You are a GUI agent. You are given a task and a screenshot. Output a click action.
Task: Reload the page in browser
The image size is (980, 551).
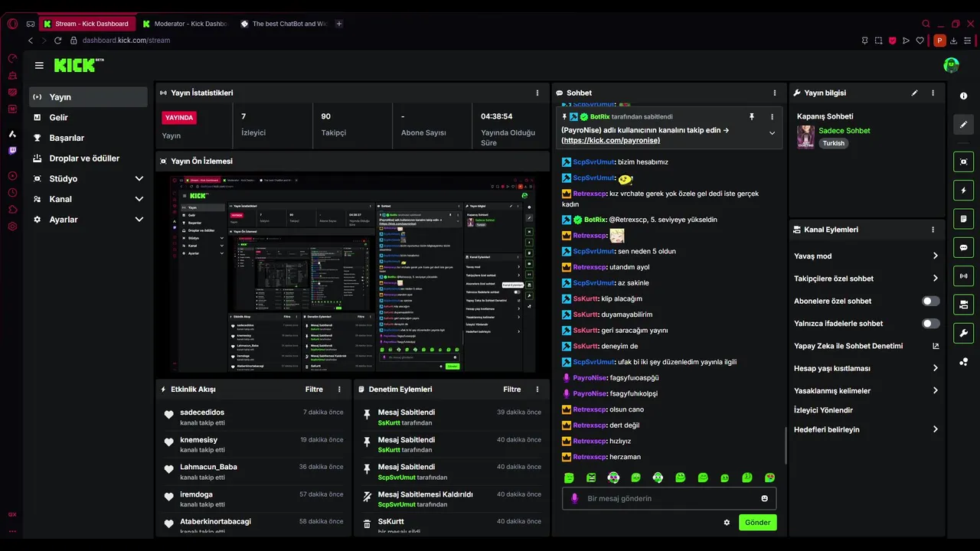coord(57,41)
